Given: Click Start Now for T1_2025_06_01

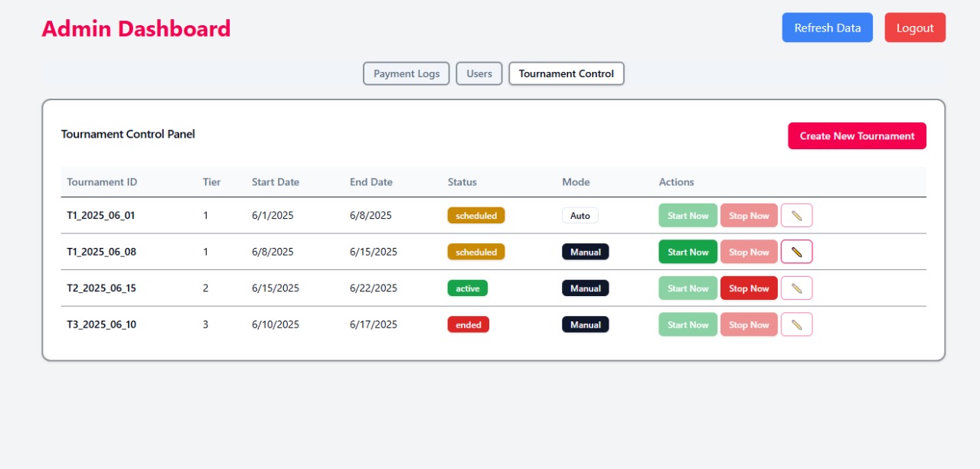Looking at the screenshot, I should click(688, 216).
